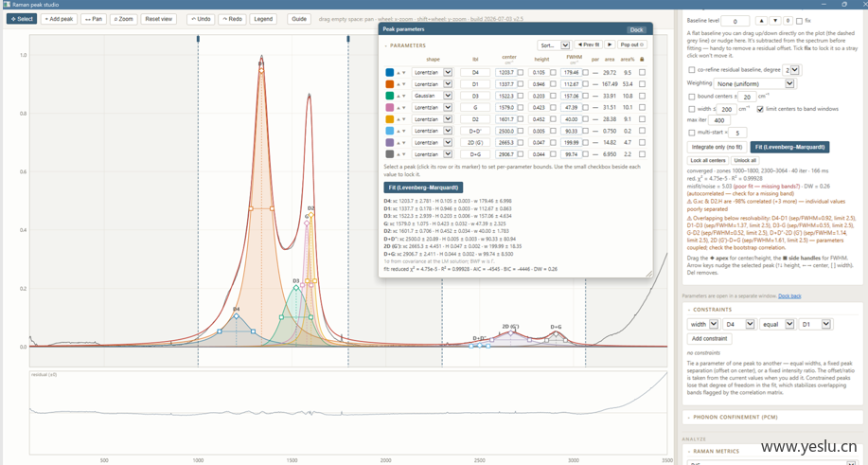The width and height of the screenshot is (868, 465).
Task: Open the Guide from the toolbar
Action: [x=299, y=19]
